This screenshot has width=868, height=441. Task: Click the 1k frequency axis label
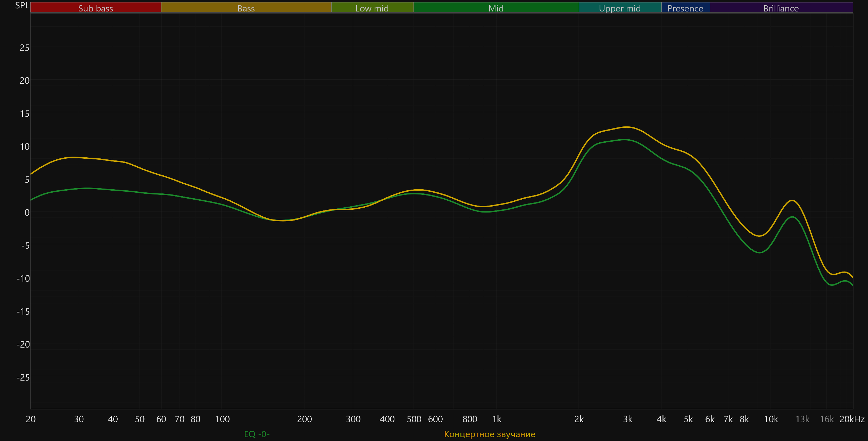point(496,419)
